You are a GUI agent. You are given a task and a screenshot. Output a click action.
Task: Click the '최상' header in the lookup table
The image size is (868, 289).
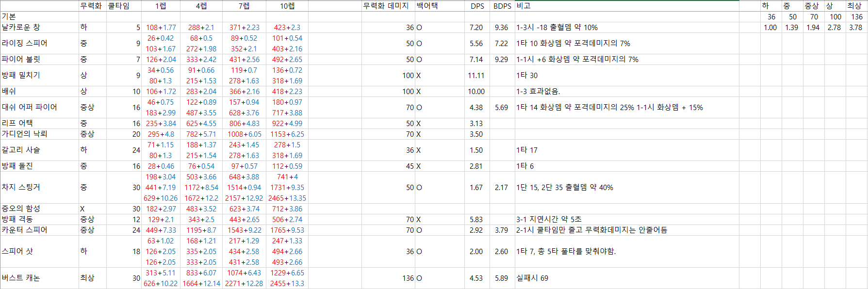(854, 6)
